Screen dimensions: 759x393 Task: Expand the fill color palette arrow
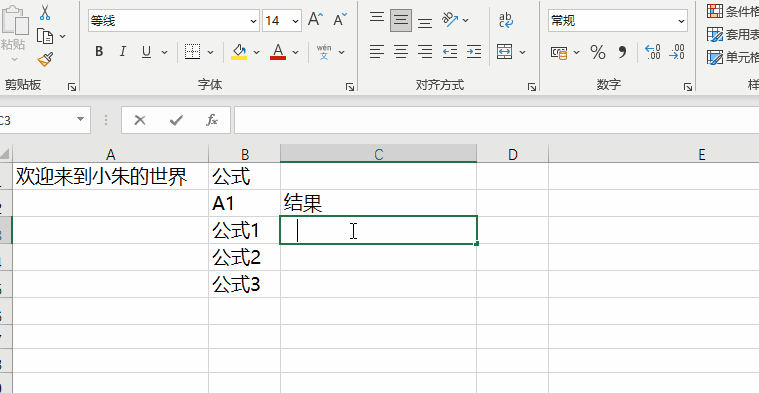257,52
